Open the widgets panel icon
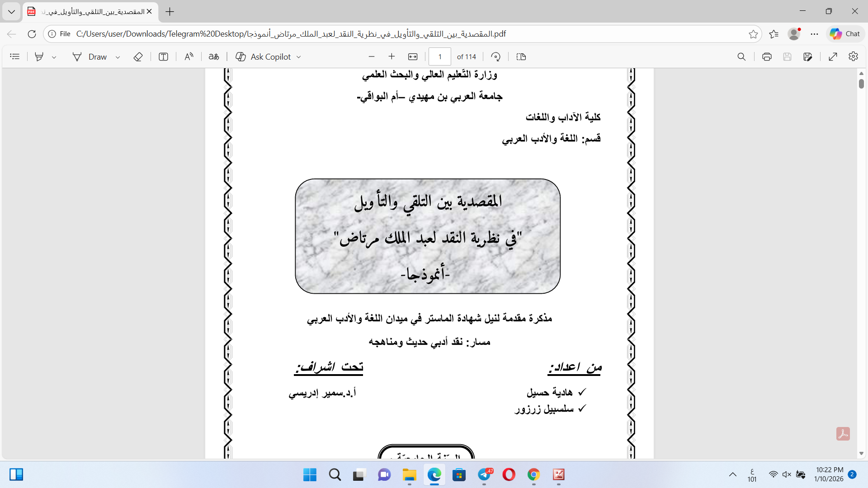Screen dimensions: 868x488 16,474
